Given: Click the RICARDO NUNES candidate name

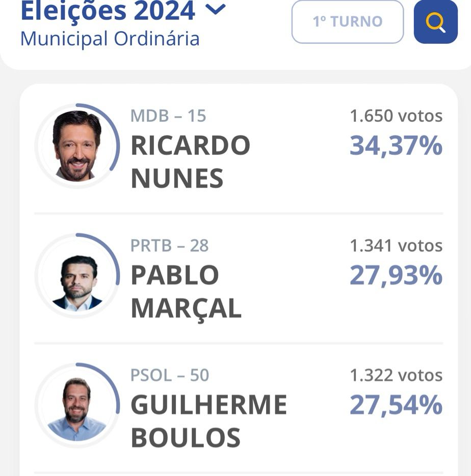Looking at the screenshot, I should (190, 162).
